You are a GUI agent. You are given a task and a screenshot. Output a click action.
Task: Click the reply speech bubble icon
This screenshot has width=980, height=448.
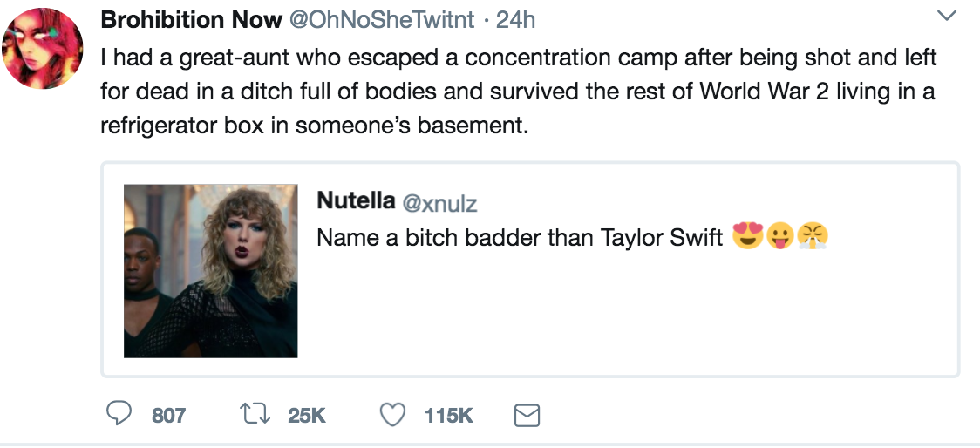(119, 416)
